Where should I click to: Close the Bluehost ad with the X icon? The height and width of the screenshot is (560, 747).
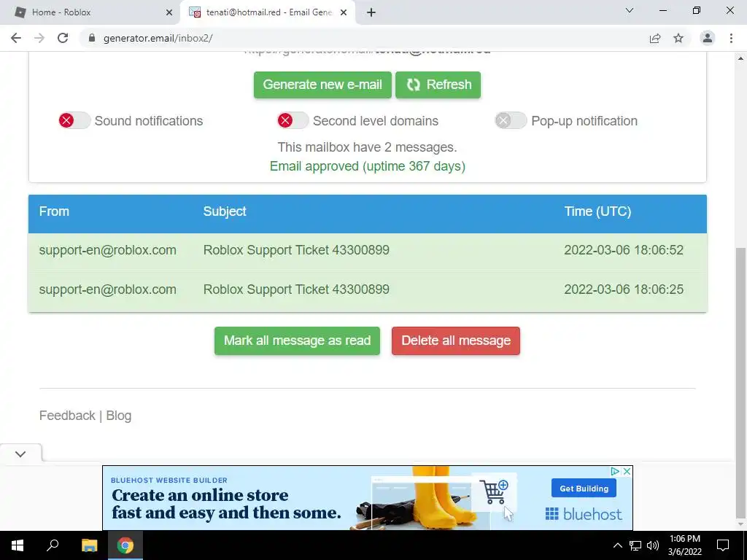(x=627, y=471)
